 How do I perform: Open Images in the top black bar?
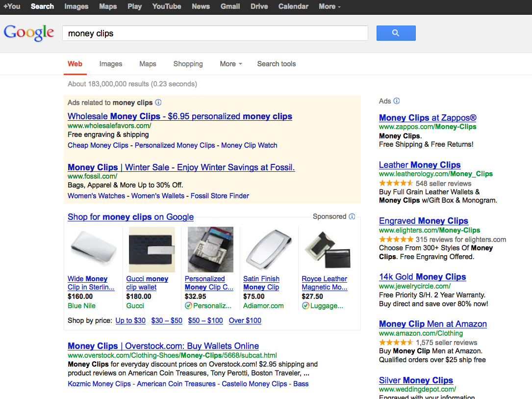[76, 6]
